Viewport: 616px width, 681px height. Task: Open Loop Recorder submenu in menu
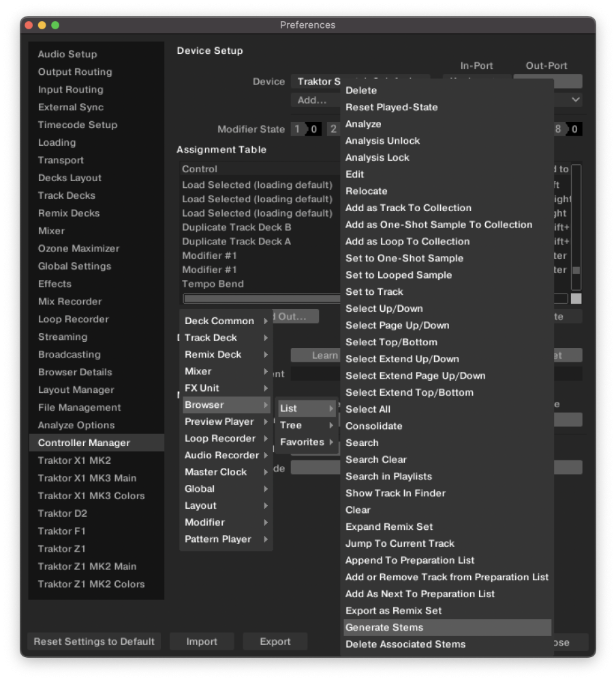(226, 439)
